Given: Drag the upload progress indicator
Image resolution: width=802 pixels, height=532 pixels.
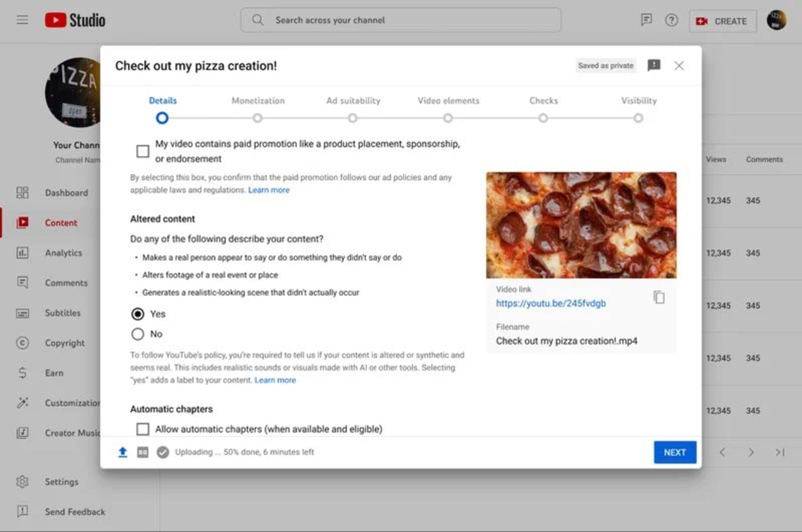Looking at the screenshot, I should click(122, 452).
